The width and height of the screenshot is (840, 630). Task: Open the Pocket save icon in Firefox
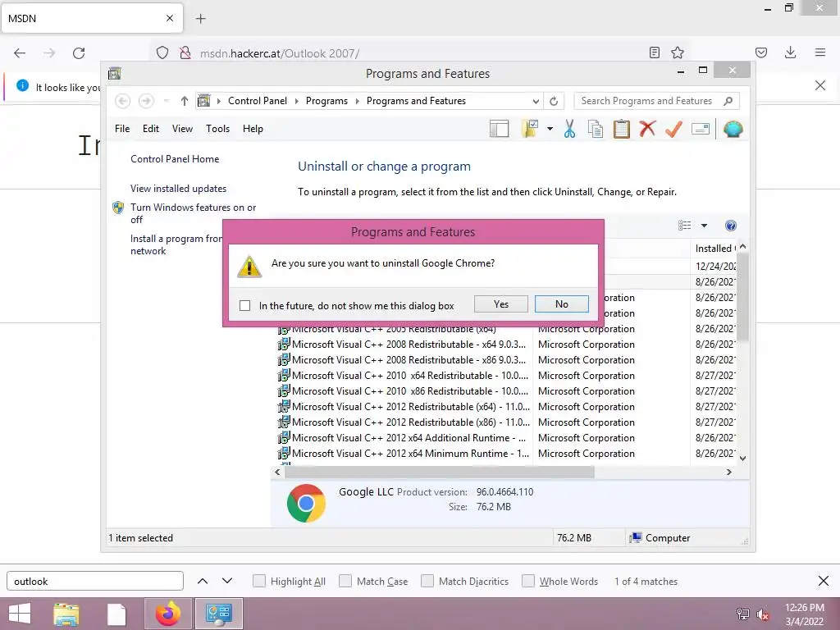pos(760,52)
